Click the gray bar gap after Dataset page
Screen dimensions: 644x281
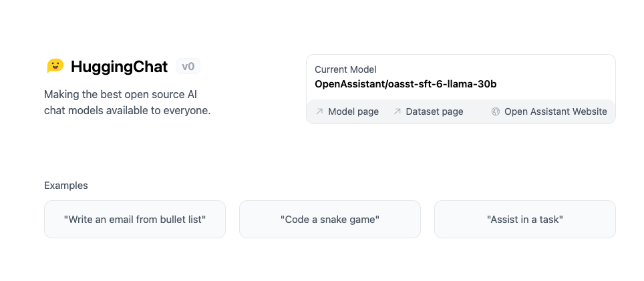[477, 111]
